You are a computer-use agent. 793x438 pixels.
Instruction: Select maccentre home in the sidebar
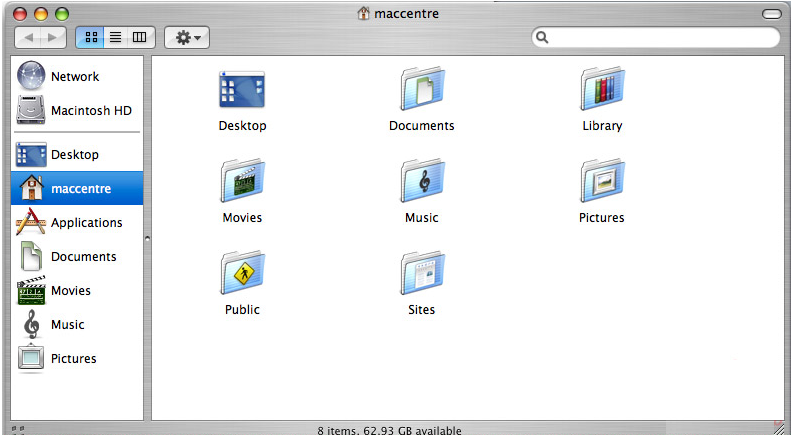[x=77, y=188]
